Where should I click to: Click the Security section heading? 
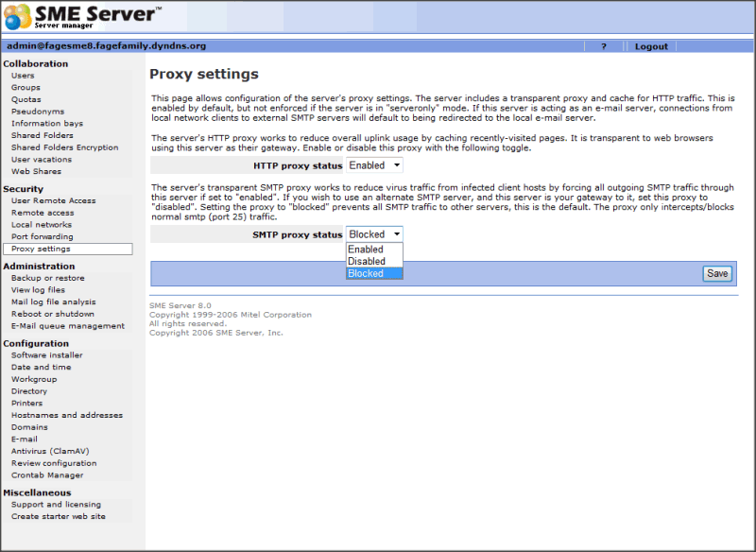coord(23,189)
